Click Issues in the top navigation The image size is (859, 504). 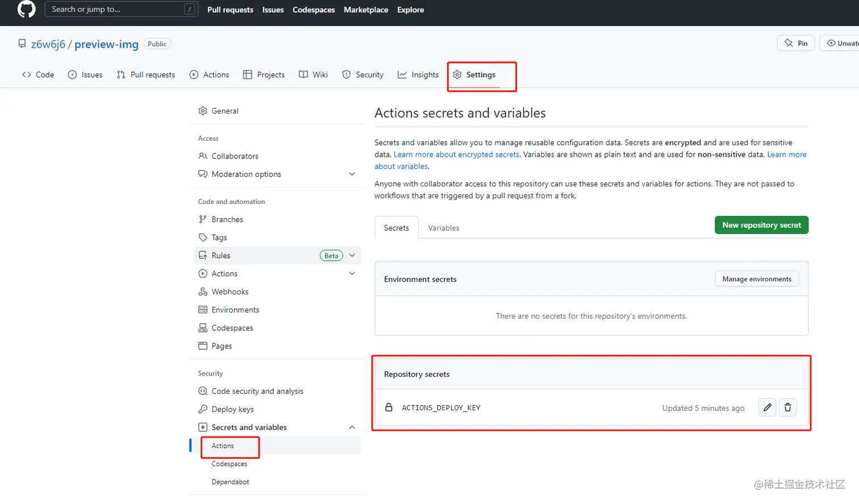273,10
